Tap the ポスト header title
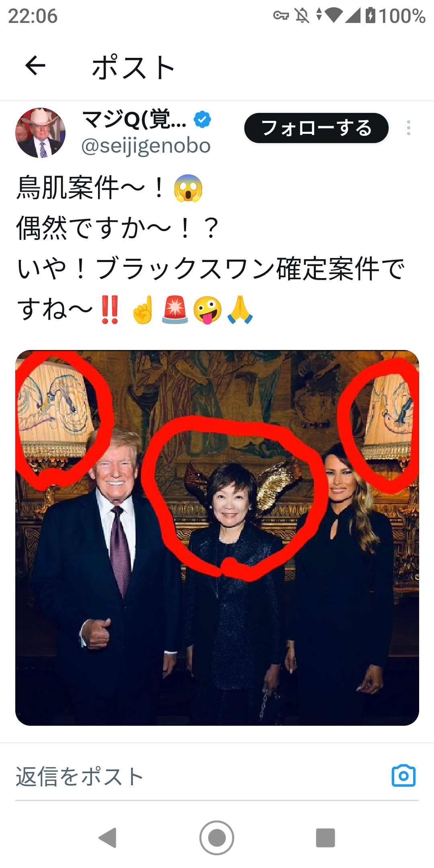This screenshot has width=434, height=868. [133, 67]
